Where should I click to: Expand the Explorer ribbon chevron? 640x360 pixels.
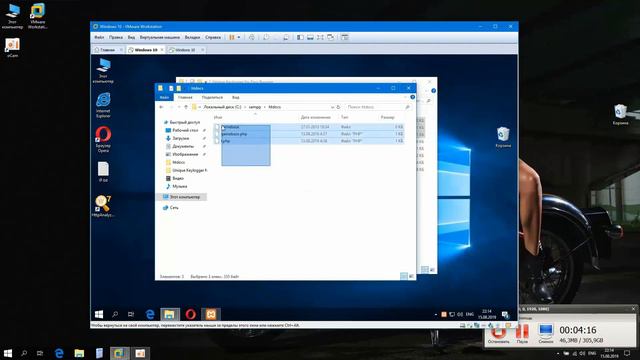coord(406,98)
